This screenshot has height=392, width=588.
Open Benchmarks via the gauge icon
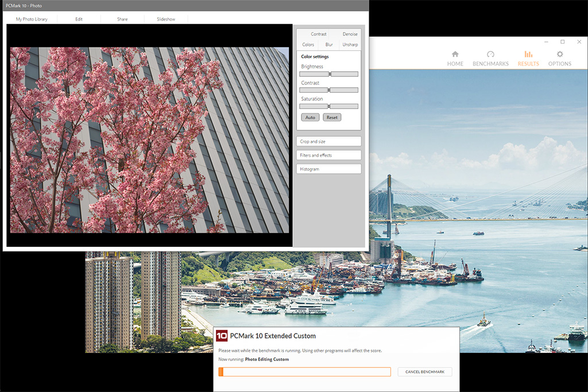coord(490,54)
